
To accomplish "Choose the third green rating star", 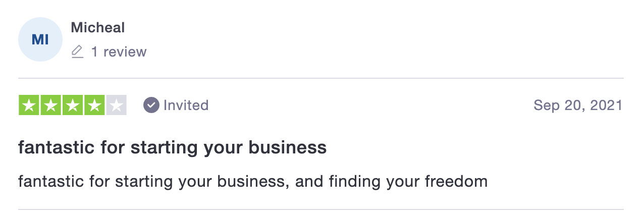I will (73, 105).
